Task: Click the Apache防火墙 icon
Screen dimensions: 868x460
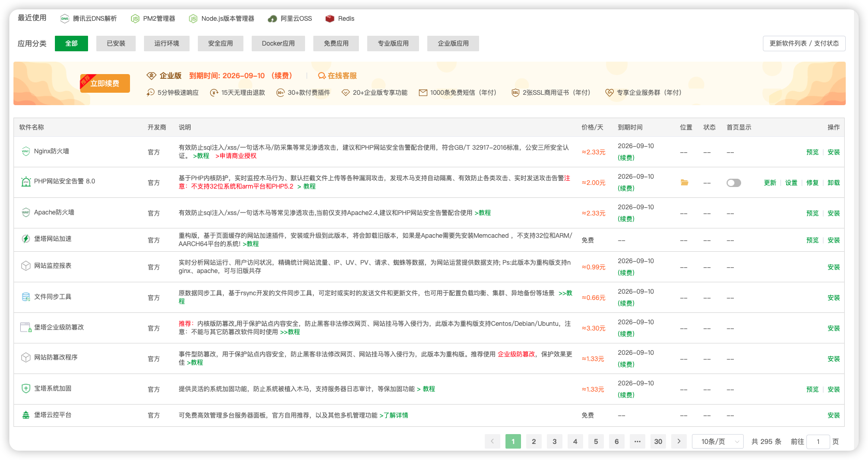Action: coord(26,212)
